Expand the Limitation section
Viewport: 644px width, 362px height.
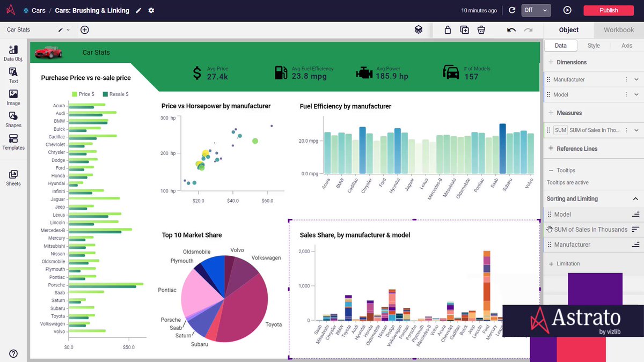pos(551,264)
